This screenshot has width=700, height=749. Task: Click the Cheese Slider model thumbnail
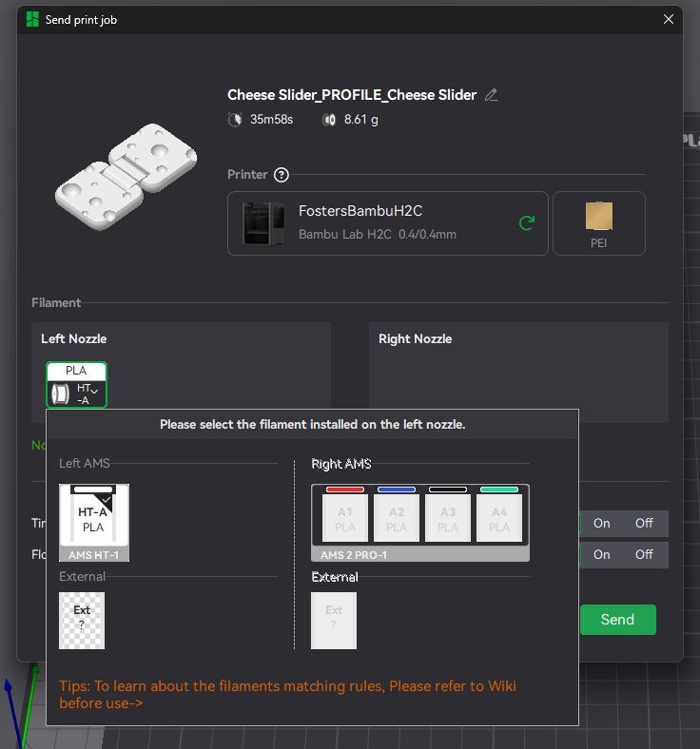click(x=126, y=177)
